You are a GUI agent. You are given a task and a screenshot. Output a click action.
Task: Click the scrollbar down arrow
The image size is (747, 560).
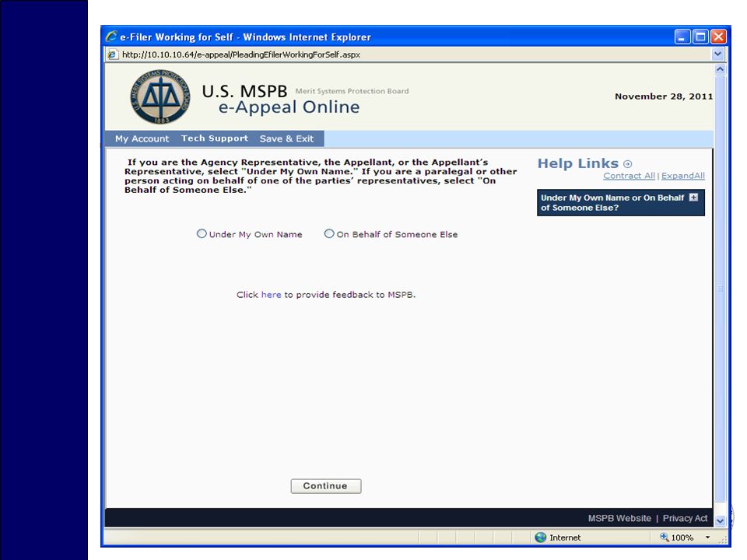click(720, 521)
